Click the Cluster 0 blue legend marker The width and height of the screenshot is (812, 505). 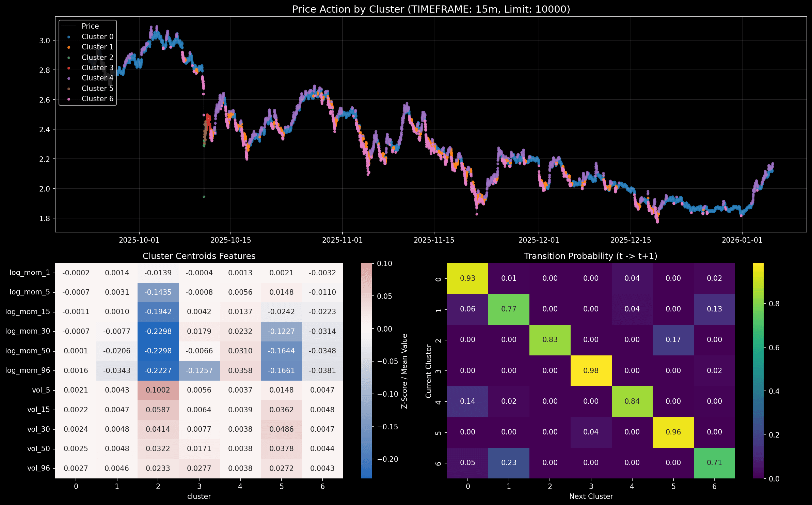coord(69,37)
